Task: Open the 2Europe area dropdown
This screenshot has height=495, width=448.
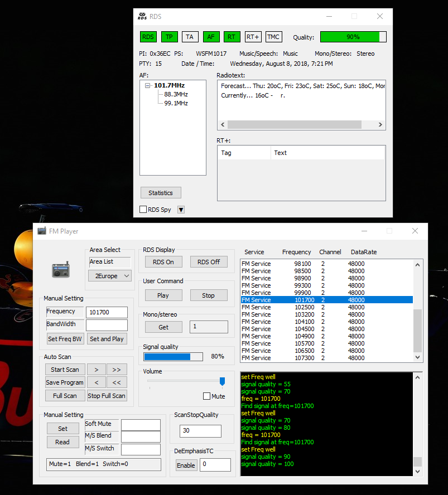Action: 110,275
